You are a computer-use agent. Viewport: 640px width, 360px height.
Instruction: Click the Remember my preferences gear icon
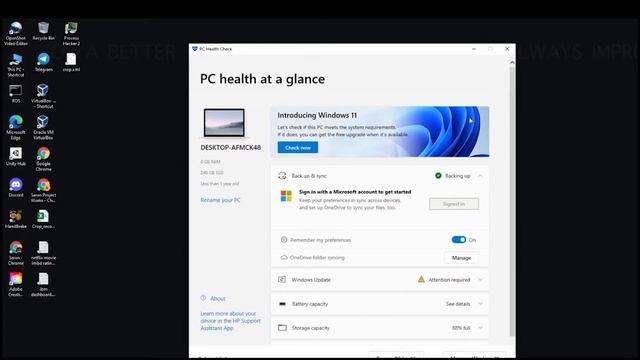click(x=284, y=240)
